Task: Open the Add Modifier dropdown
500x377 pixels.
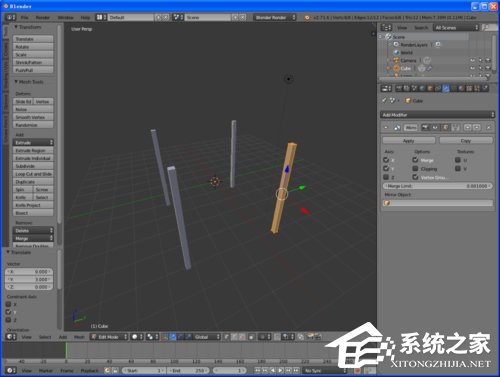Action: pyautogui.click(x=437, y=115)
